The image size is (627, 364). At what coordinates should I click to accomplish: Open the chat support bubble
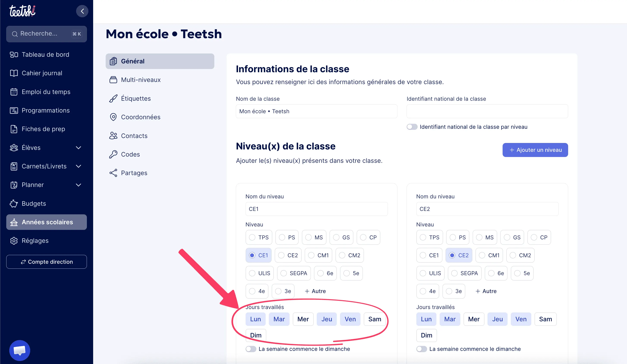pyautogui.click(x=20, y=350)
